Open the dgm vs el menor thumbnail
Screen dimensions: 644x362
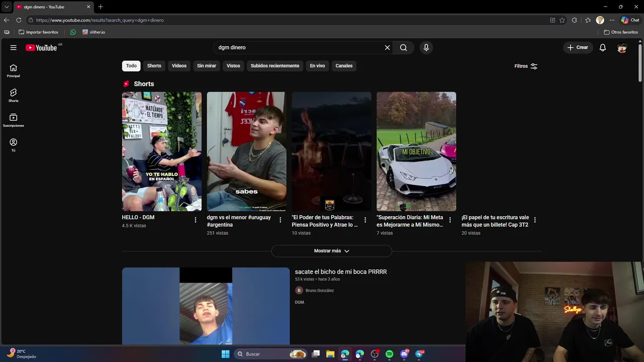[247, 151]
